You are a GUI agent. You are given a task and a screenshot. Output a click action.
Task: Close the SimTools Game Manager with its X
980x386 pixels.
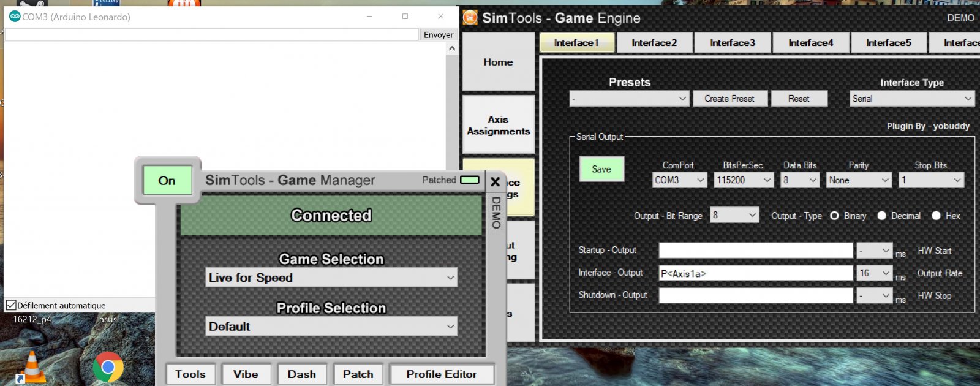(x=496, y=181)
